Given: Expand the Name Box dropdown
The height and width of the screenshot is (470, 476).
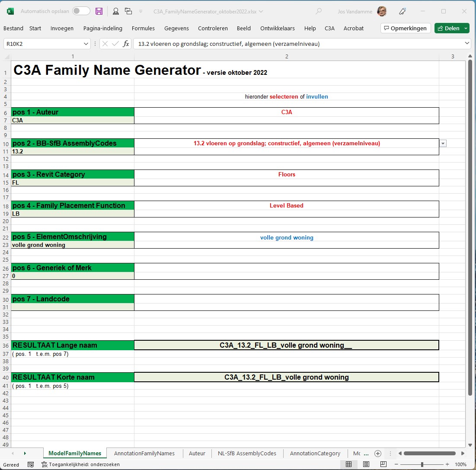Looking at the screenshot, I should [x=86, y=44].
